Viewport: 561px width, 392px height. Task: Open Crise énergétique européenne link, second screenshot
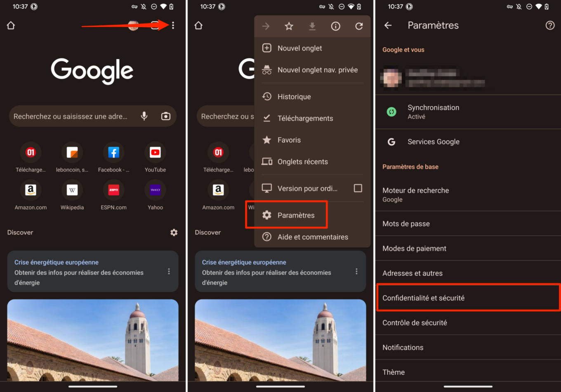(x=244, y=262)
